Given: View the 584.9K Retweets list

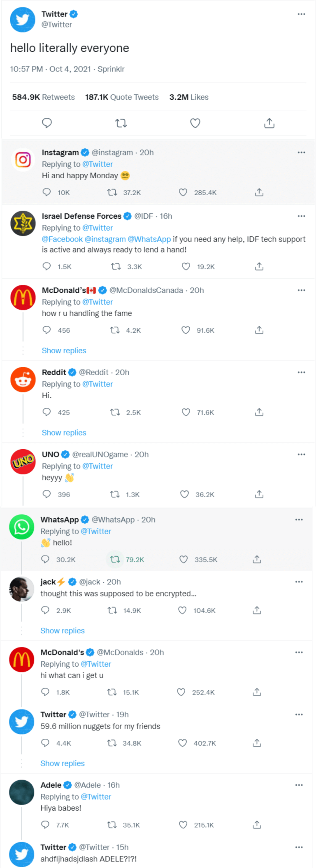Looking at the screenshot, I should pyautogui.click(x=43, y=97).
